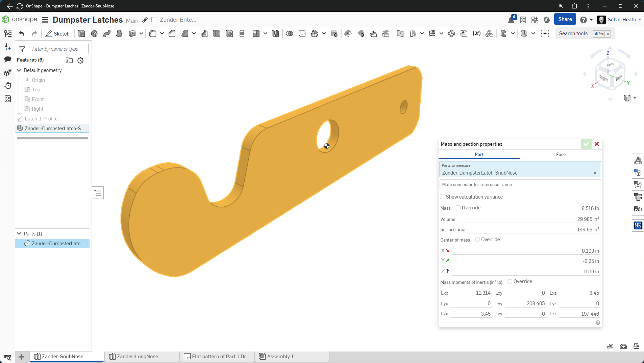
Task: Remove Zander-DumpsterLatch-SnubNose from parts to measure
Action: [x=595, y=173]
